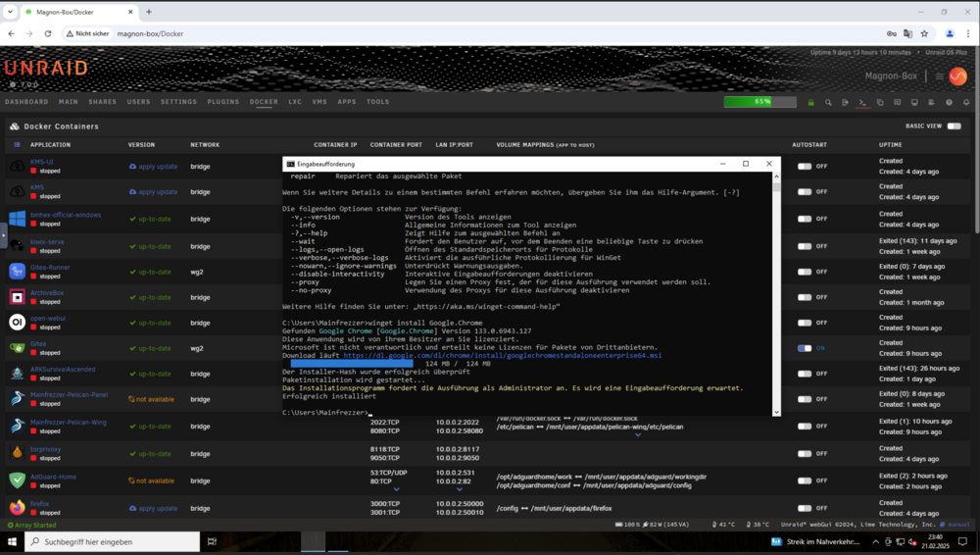Click the Mainfrezzer-Pelican-Panel container icon

tap(17, 398)
